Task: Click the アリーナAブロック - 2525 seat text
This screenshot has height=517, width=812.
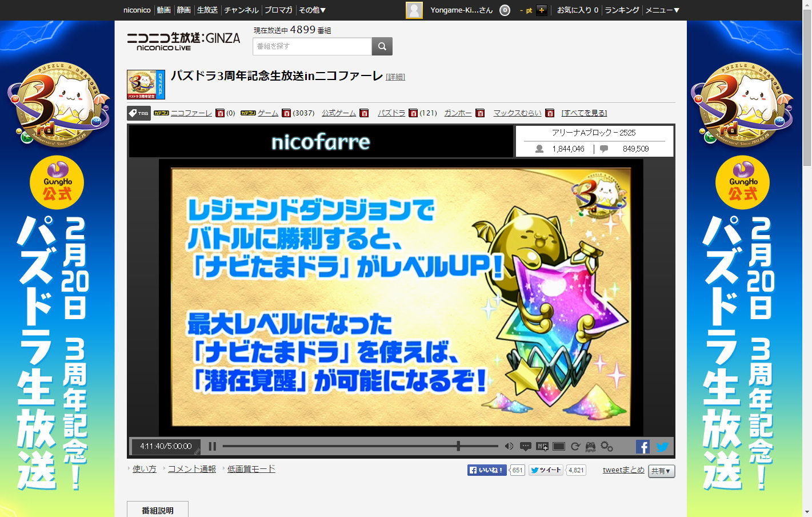Action: point(594,133)
